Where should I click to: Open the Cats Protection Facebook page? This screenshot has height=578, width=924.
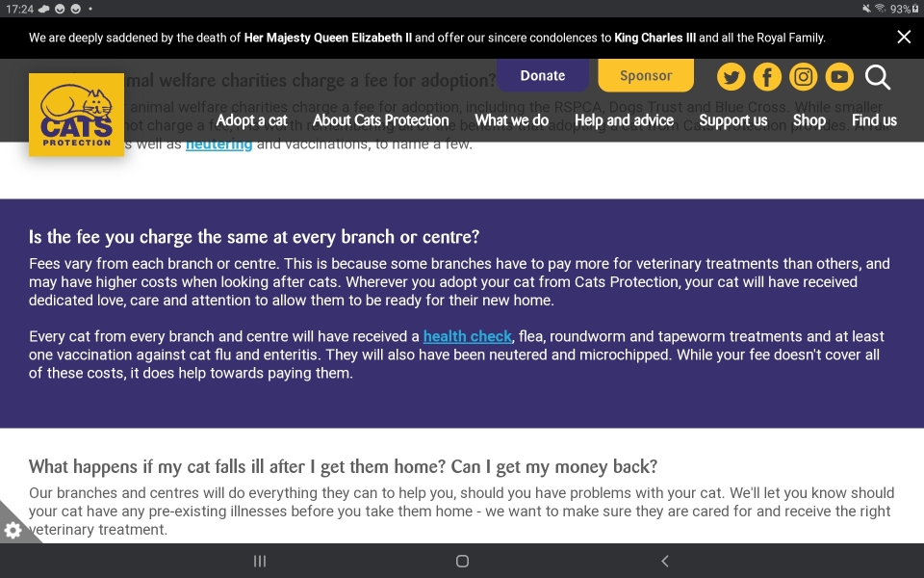tap(767, 77)
